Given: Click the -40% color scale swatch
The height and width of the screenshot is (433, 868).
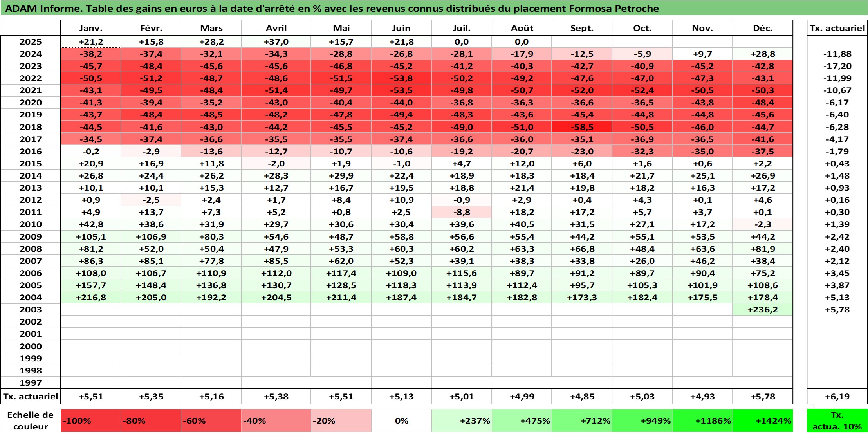Looking at the screenshot, I should point(276,421).
